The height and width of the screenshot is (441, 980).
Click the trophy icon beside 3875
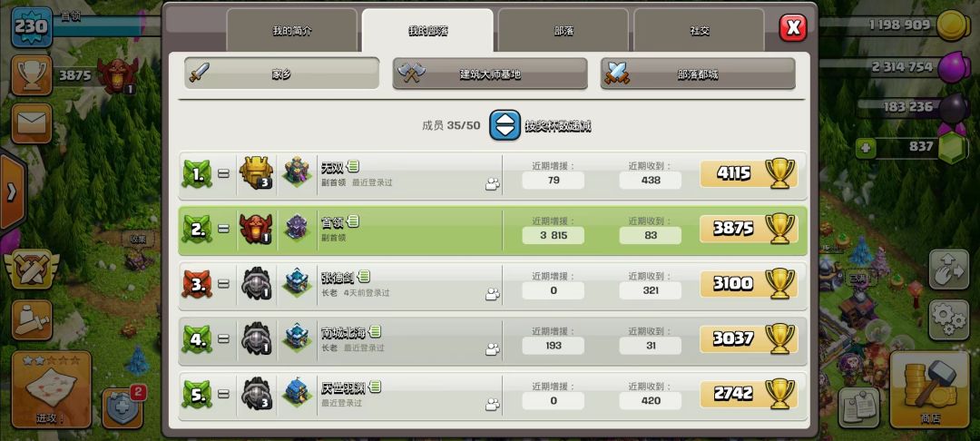[31, 75]
